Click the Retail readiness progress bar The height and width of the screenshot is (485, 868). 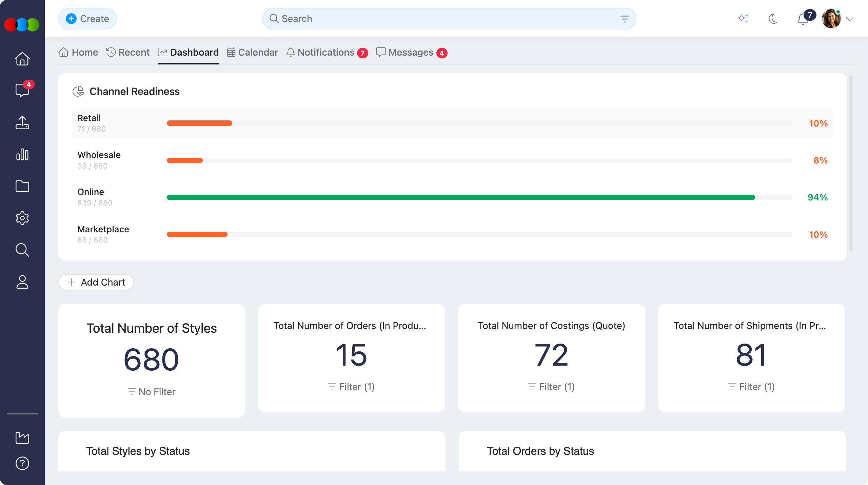tap(479, 123)
